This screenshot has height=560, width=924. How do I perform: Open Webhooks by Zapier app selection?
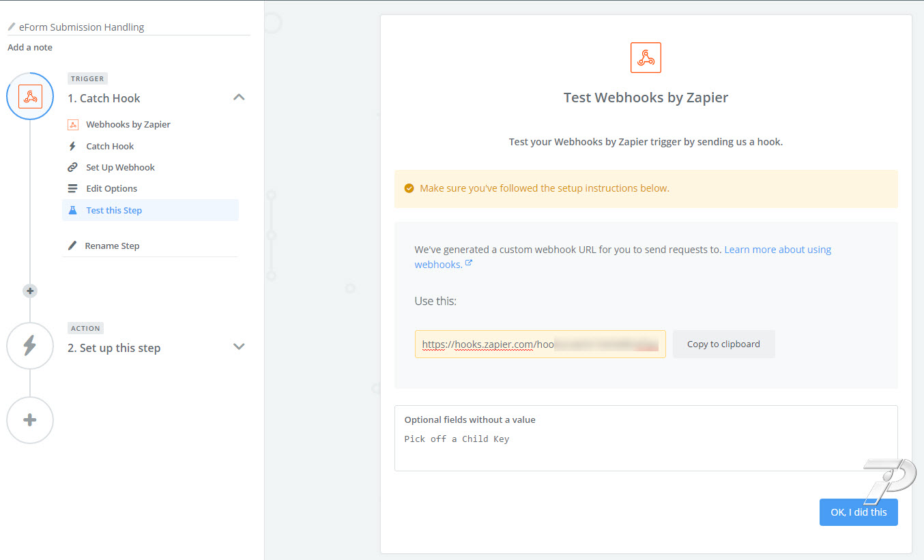128,124
